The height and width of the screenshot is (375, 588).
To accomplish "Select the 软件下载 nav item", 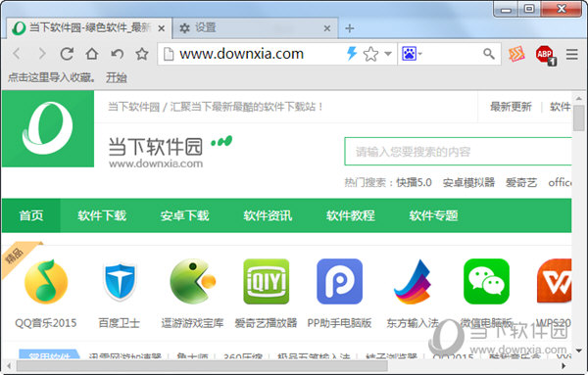I will (102, 215).
